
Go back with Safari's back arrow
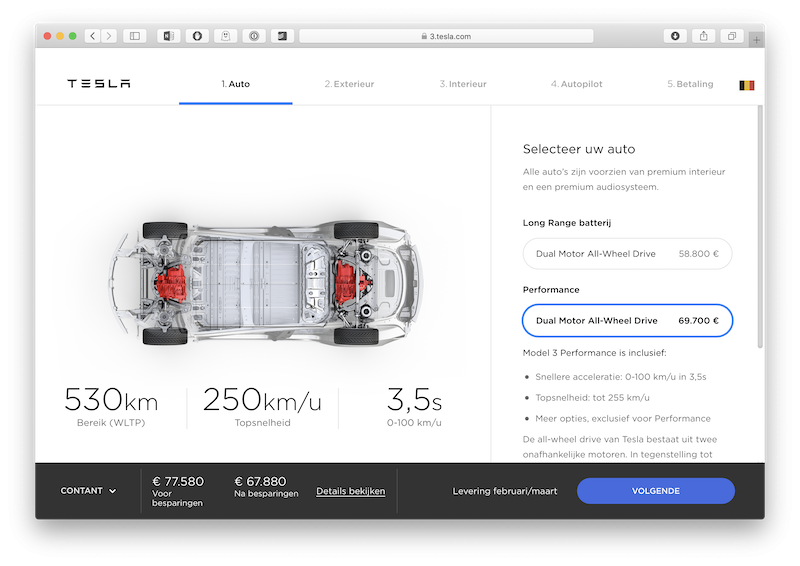tap(92, 36)
